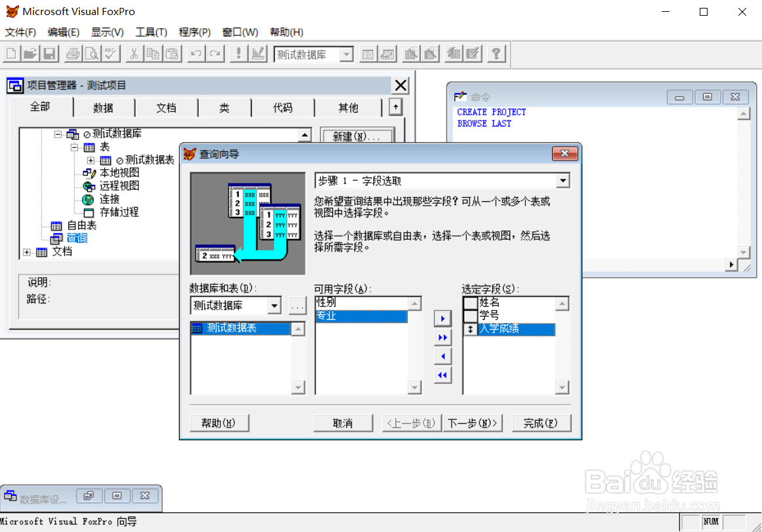Switch to the 代码 tab
The width and height of the screenshot is (762, 532).
point(283,107)
